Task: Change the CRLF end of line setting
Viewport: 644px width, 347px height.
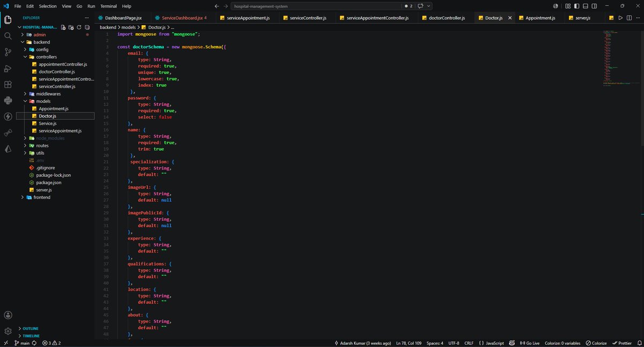Action: pyautogui.click(x=469, y=343)
